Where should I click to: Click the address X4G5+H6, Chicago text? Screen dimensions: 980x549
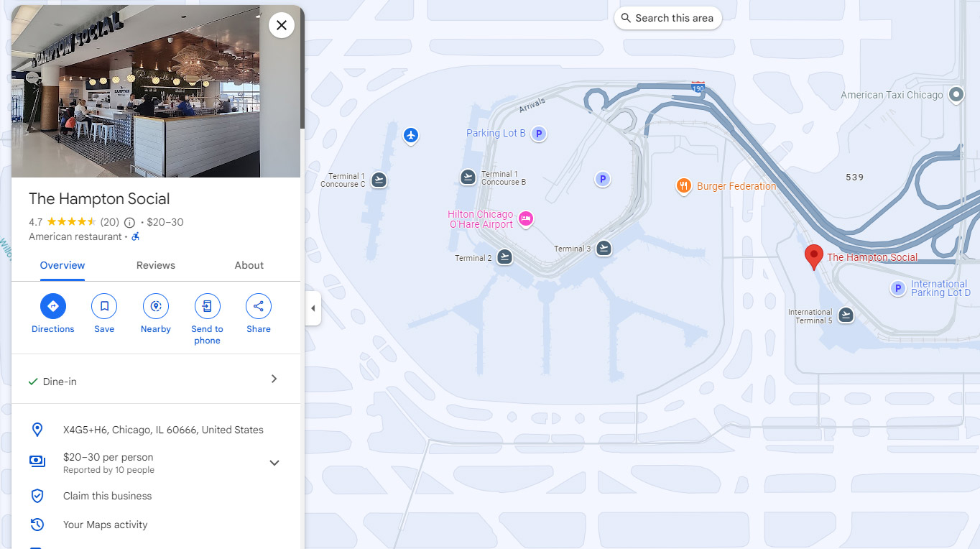coord(164,430)
